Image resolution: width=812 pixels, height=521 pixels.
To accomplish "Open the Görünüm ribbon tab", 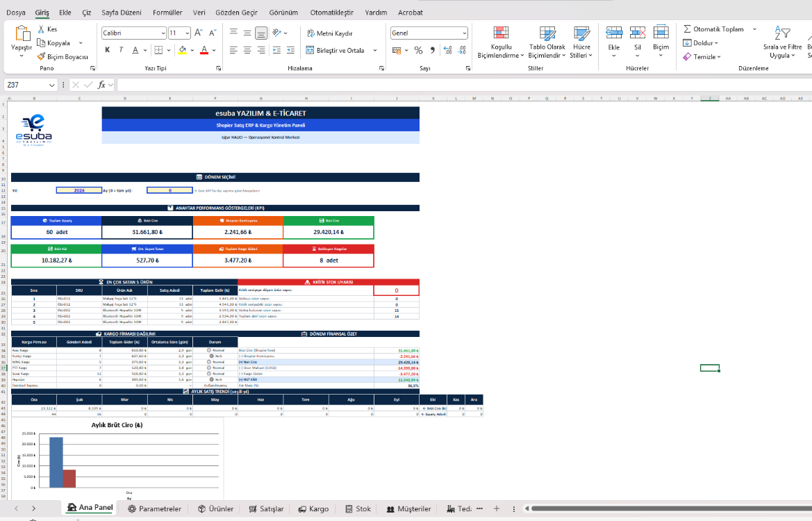I will 283,13.
